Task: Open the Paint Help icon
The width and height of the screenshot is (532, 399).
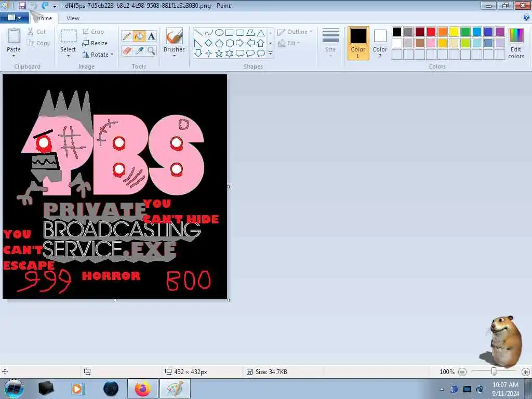Action: point(526,17)
